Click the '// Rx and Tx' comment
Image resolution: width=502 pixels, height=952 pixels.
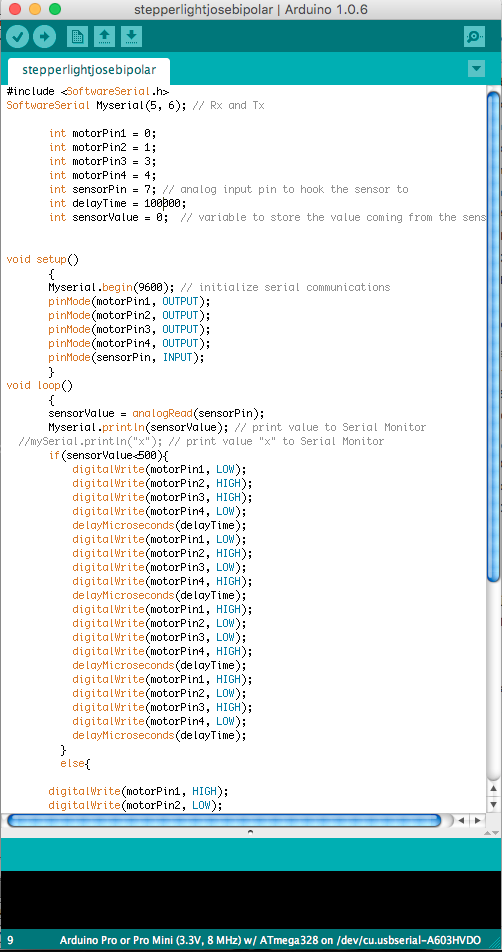coord(228,105)
